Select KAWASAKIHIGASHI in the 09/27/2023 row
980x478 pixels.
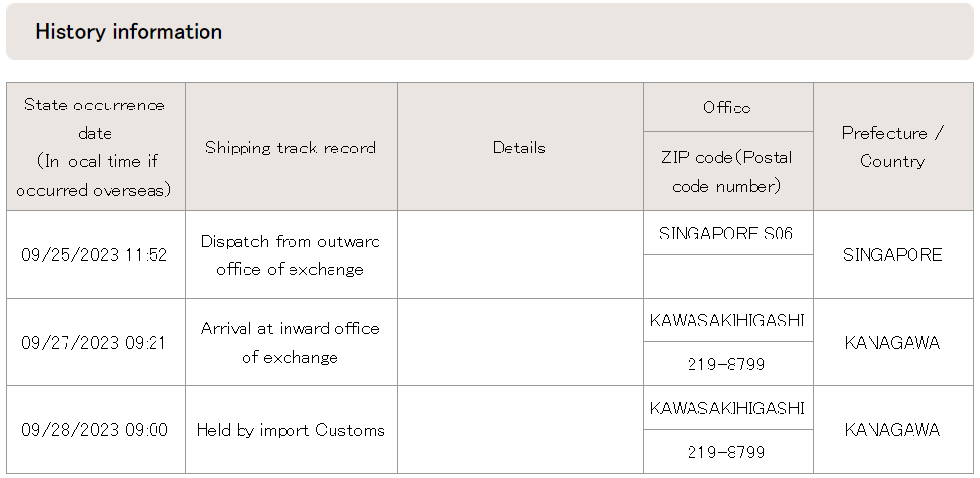pos(727,321)
